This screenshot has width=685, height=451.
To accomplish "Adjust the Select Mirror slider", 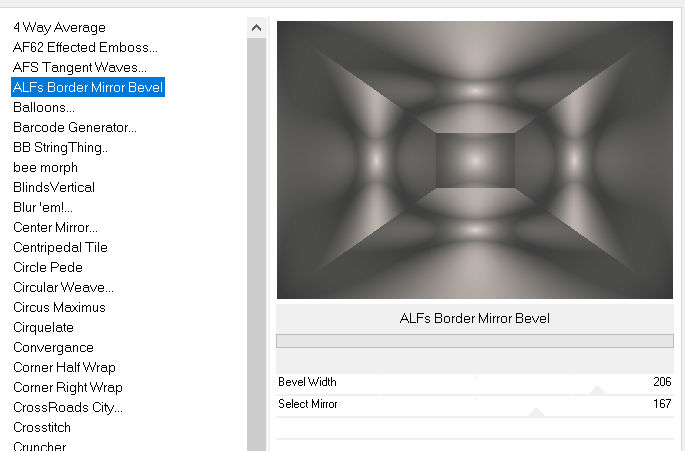I will 536,411.
